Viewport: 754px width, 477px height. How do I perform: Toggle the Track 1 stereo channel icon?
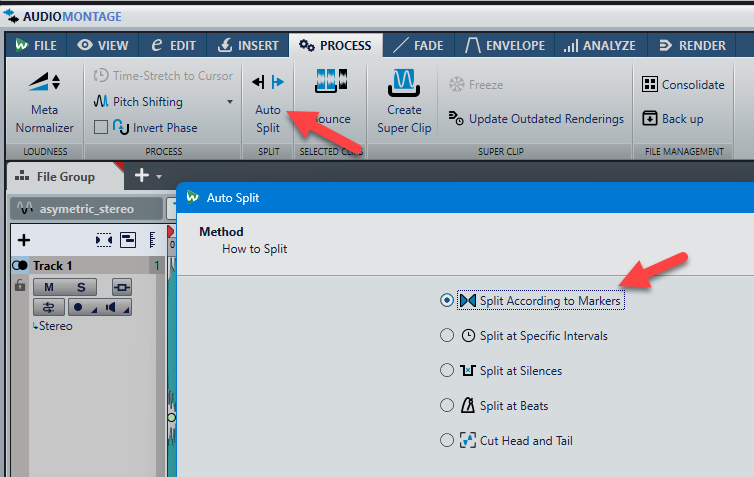coord(20,265)
